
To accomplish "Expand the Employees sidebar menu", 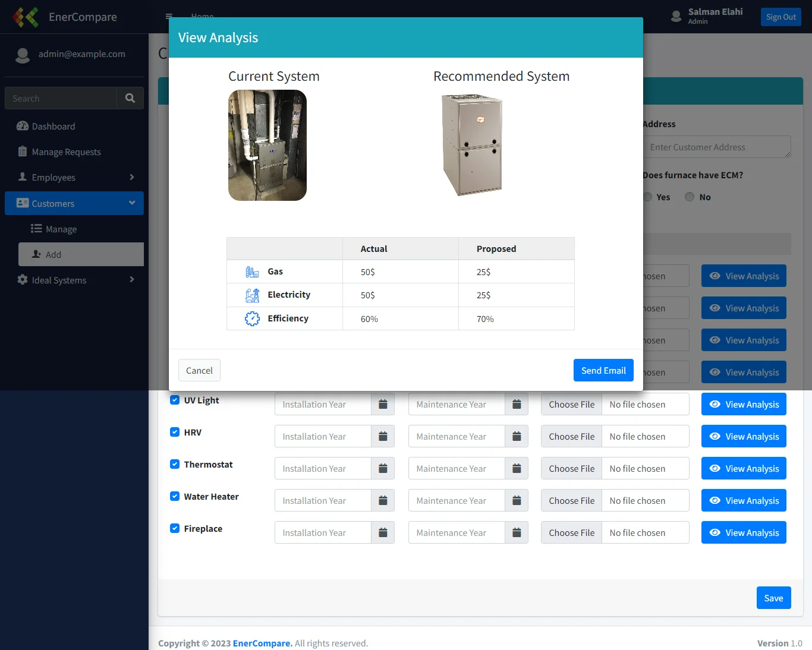I will 74,178.
